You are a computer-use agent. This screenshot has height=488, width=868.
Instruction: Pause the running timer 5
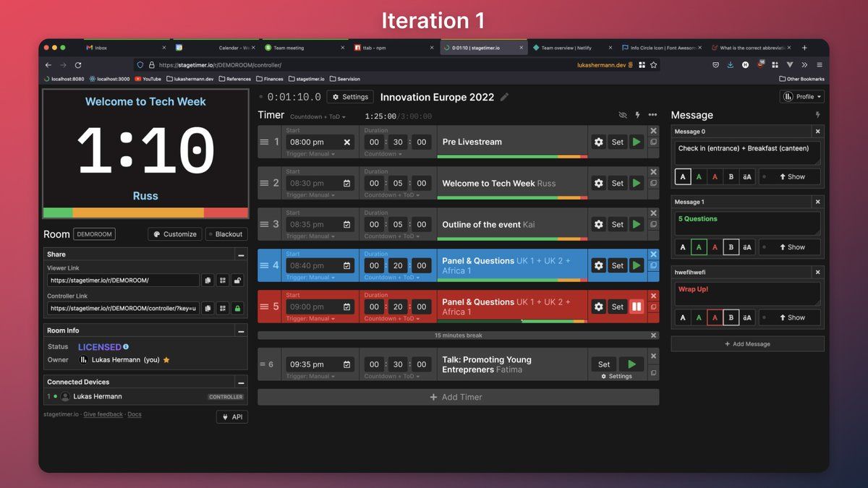point(637,307)
